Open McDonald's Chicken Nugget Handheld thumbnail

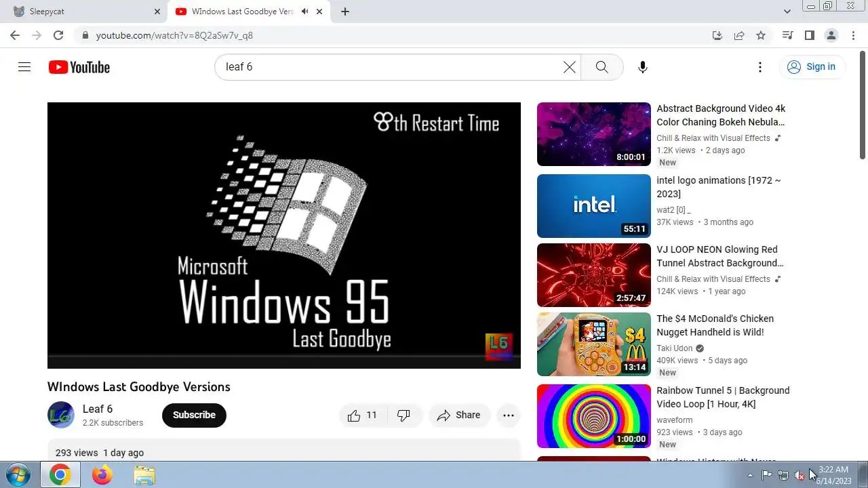594,344
